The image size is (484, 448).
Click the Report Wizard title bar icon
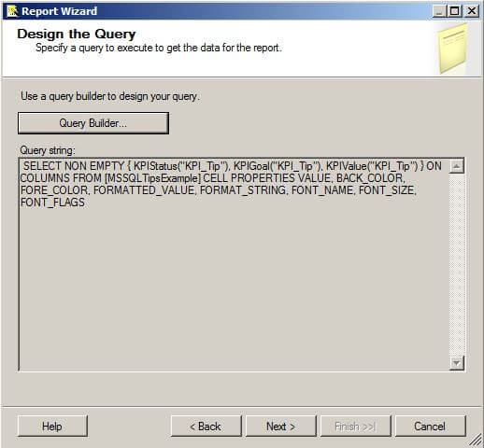coord(12,11)
